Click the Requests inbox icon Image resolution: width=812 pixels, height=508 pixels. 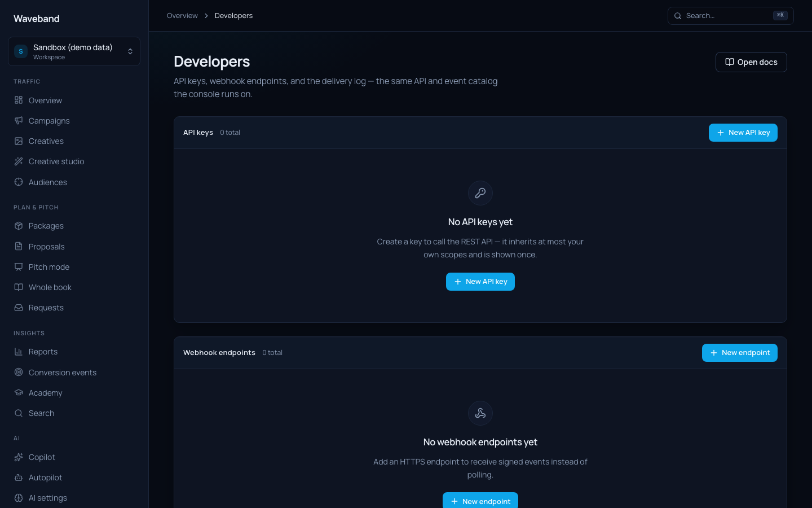click(x=19, y=308)
